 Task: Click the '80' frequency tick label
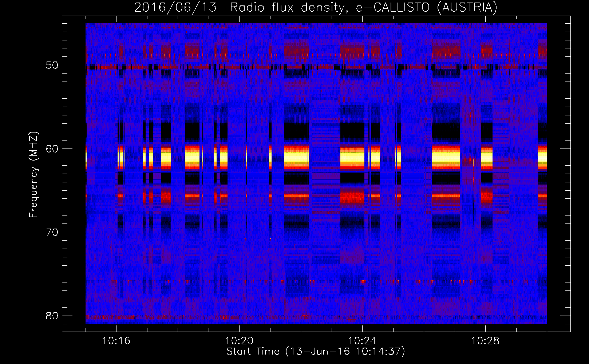(52, 316)
